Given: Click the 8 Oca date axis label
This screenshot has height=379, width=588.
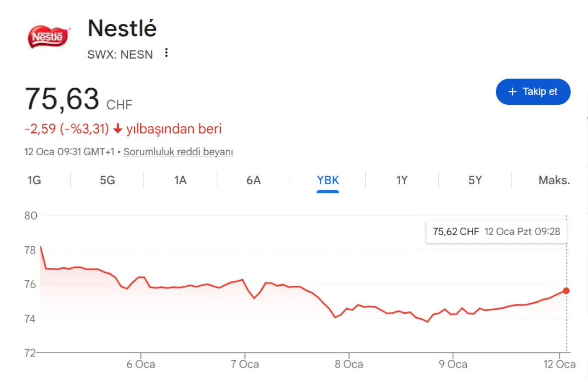Looking at the screenshot, I should (349, 364).
